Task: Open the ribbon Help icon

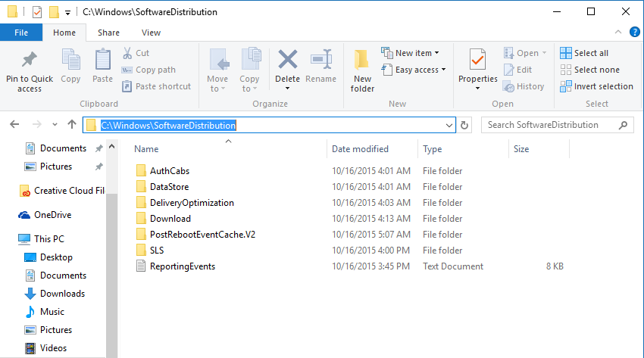Action: coord(635,33)
